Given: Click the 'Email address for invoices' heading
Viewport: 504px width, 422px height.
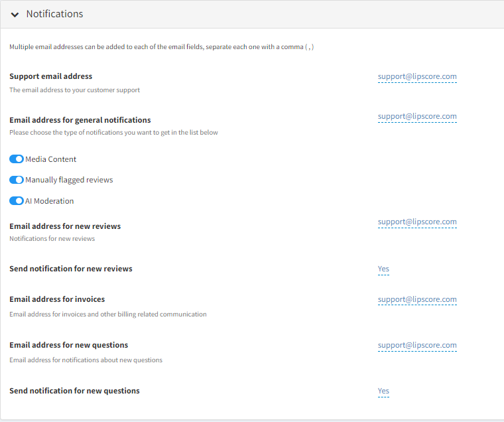Looking at the screenshot, I should 57,299.
